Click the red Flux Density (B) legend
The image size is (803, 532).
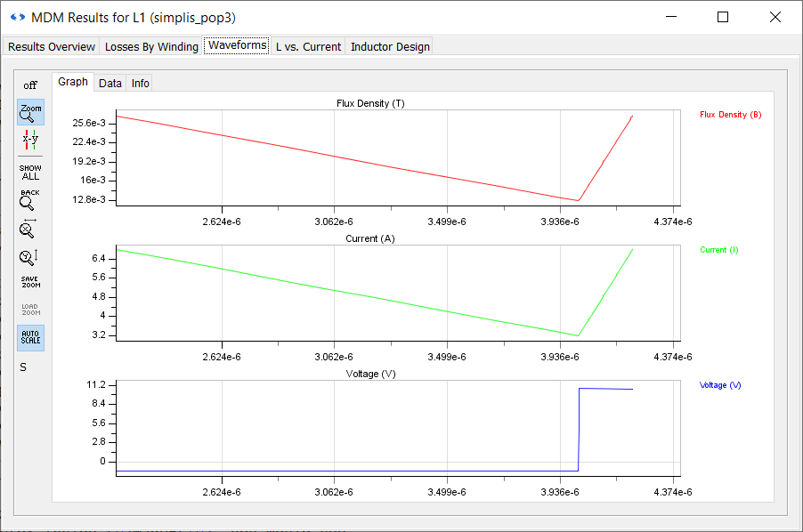(730, 115)
